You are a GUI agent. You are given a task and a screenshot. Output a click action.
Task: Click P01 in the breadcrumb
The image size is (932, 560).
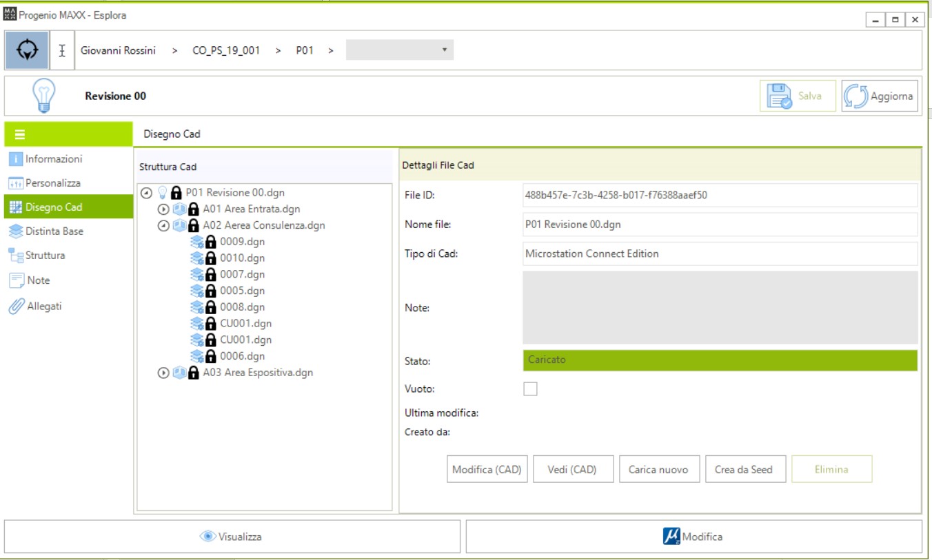pyautogui.click(x=305, y=50)
